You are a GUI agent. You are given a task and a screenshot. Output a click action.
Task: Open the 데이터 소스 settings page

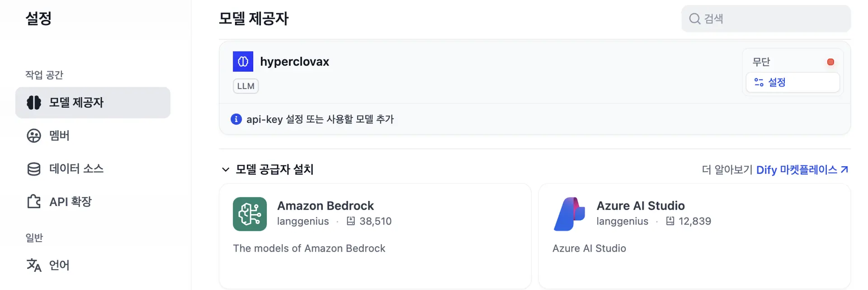tap(76, 169)
